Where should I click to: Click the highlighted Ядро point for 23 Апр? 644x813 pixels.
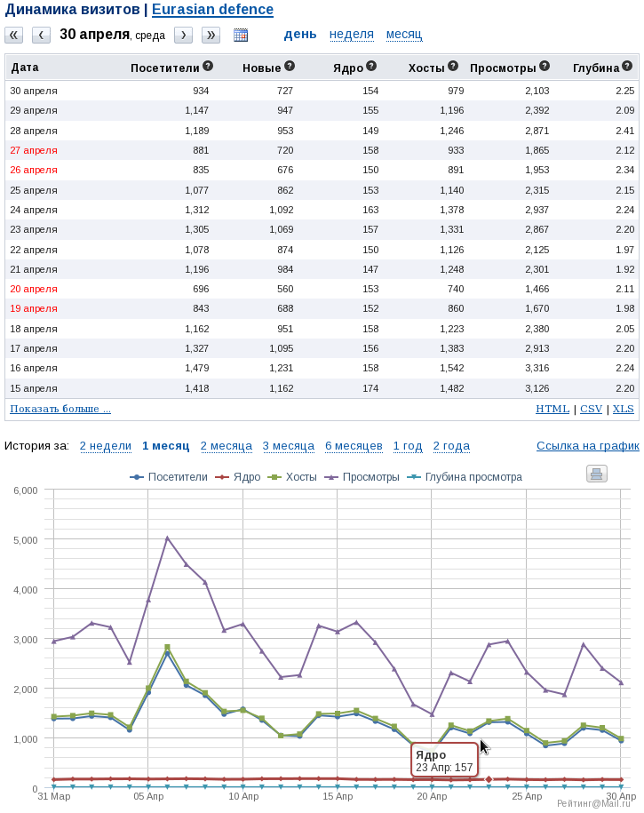(489, 779)
